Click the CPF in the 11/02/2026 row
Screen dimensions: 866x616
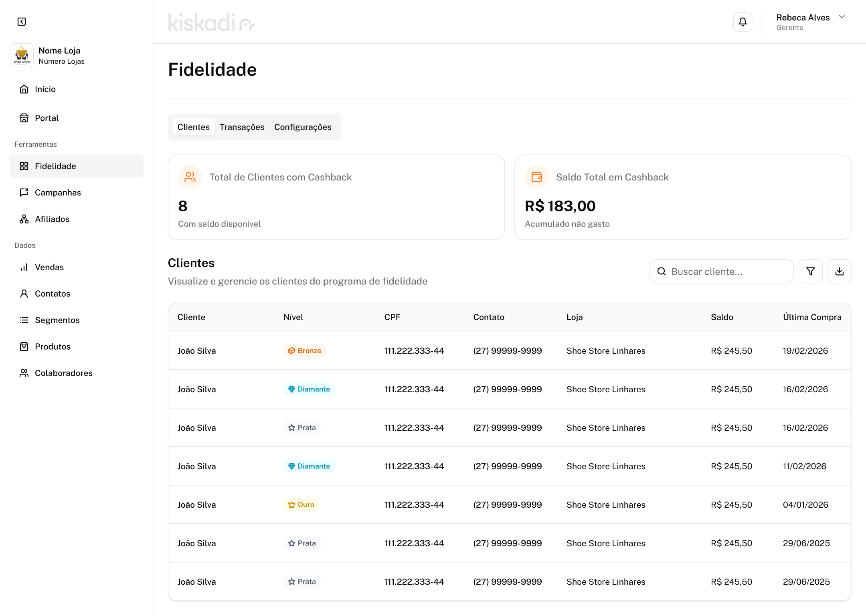(x=414, y=466)
